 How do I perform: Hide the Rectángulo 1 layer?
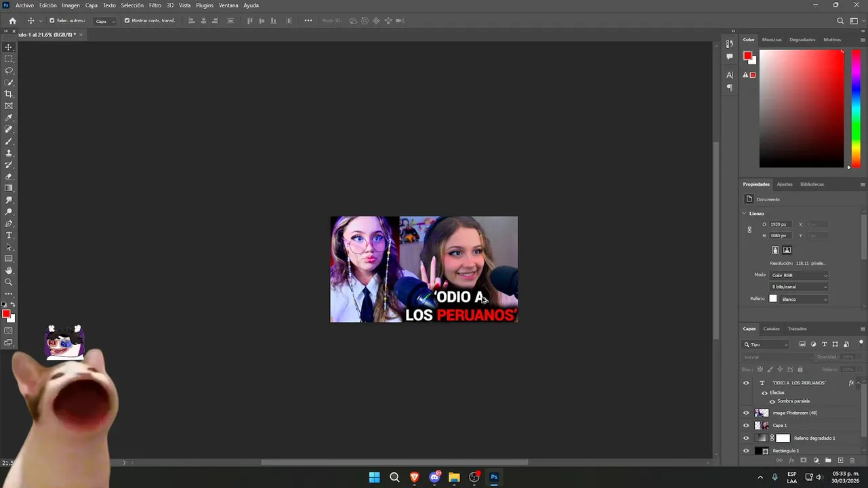pos(746,451)
